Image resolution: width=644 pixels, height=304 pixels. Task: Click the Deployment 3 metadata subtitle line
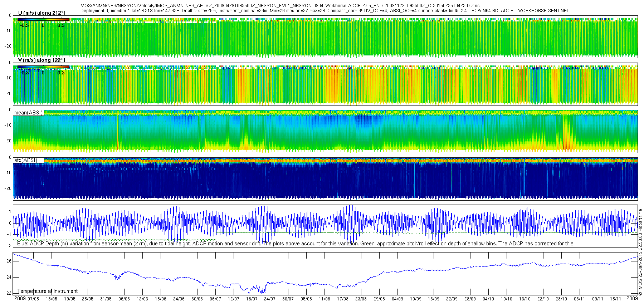coord(325,11)
